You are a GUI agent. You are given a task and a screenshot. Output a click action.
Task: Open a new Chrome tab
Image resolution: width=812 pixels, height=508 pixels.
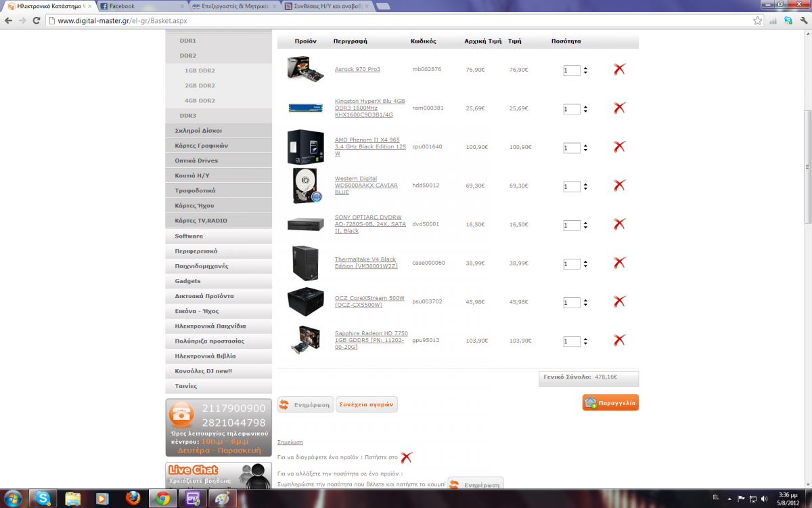click(x=382, y=6)
